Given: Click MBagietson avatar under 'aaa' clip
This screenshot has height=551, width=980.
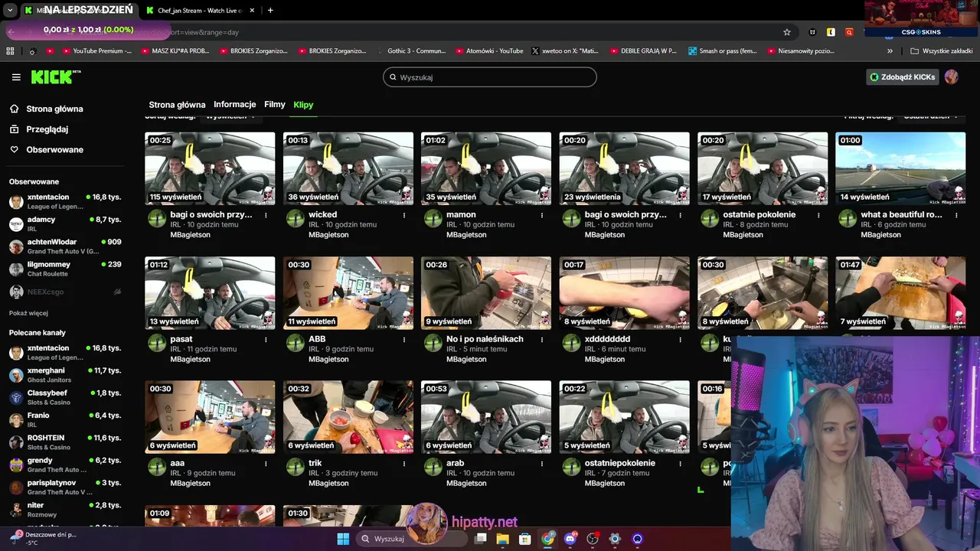Looking at the screenshot, I should pyautogui.click(x=157, y=467).
